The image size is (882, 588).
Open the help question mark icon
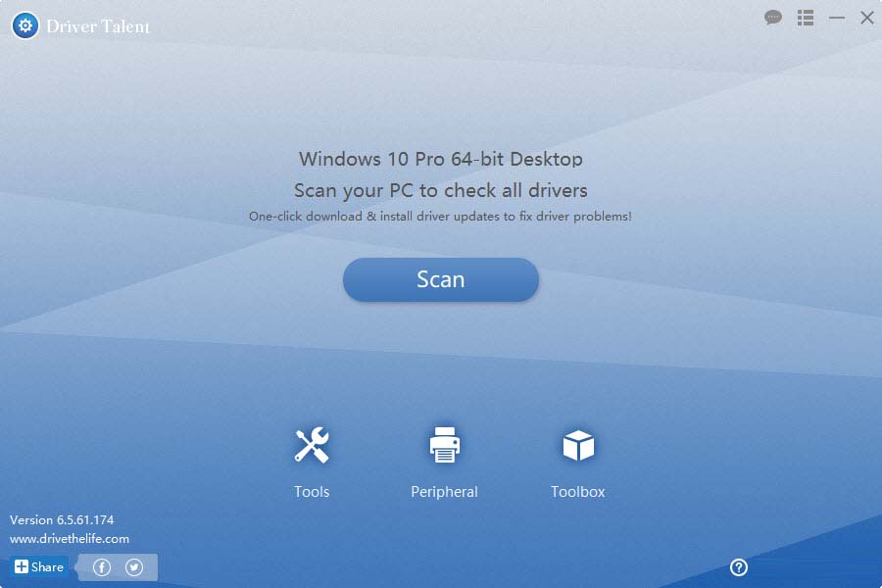739,567
